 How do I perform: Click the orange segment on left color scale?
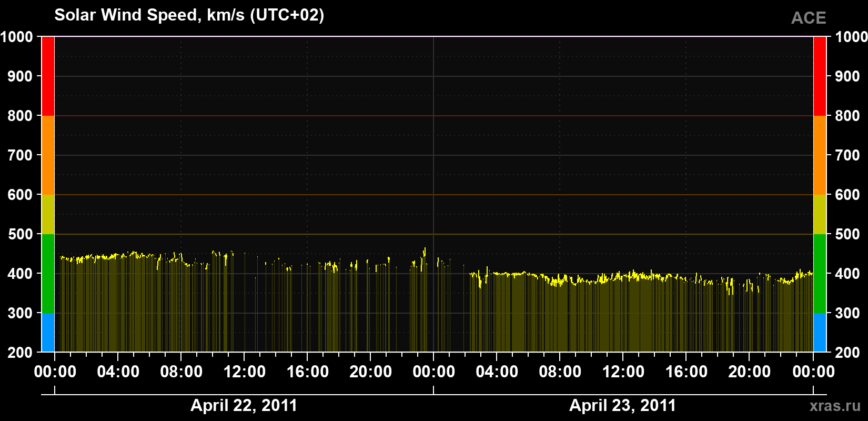click(48, 155)
